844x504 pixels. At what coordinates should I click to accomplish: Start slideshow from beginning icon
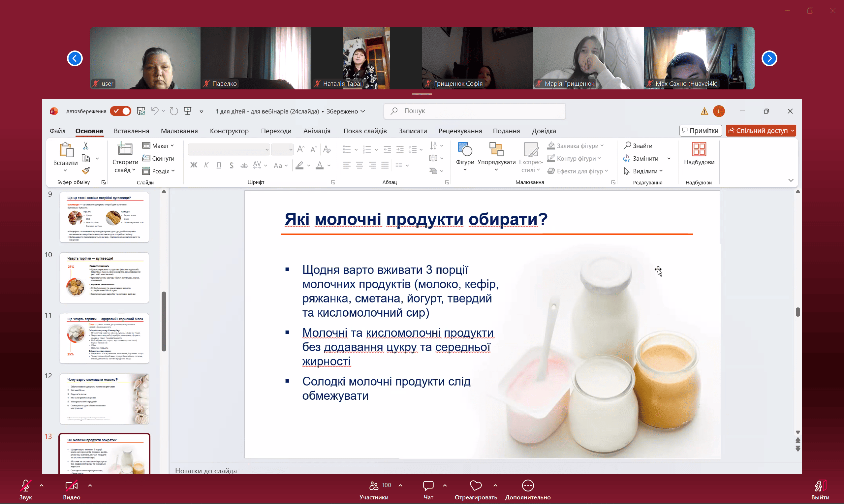[188, 111]
